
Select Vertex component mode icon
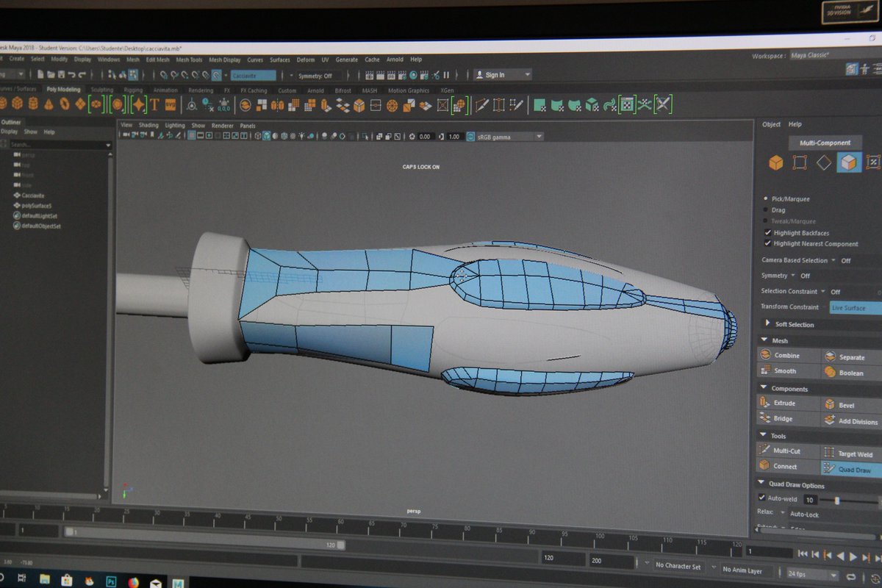[x=800, y=162]
